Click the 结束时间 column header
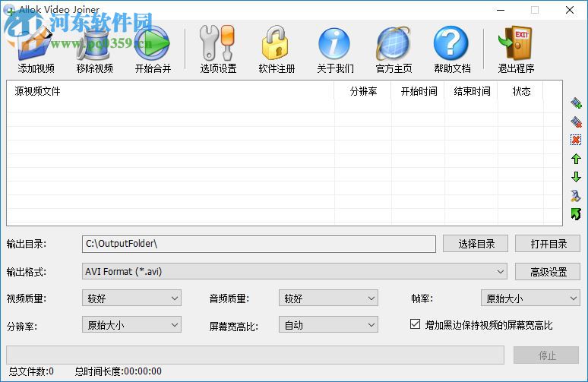Screen dimensions: 588x382 tap(471, 91)
